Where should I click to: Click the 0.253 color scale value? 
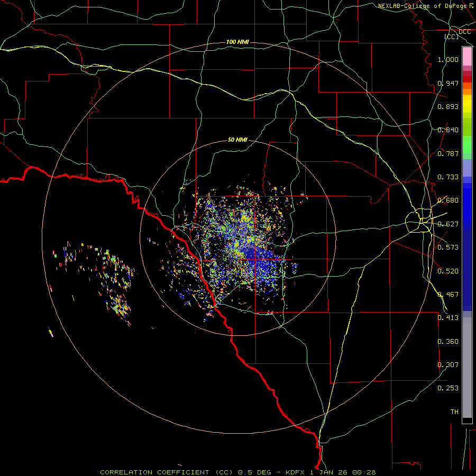(x=448, y=388)
